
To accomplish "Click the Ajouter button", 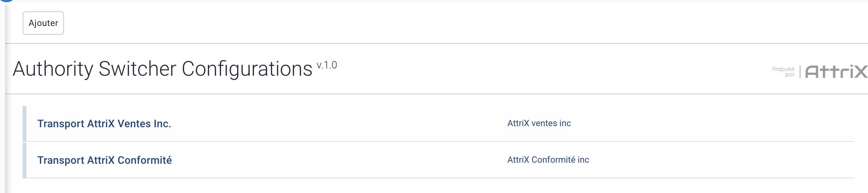I will pos(43,23).
